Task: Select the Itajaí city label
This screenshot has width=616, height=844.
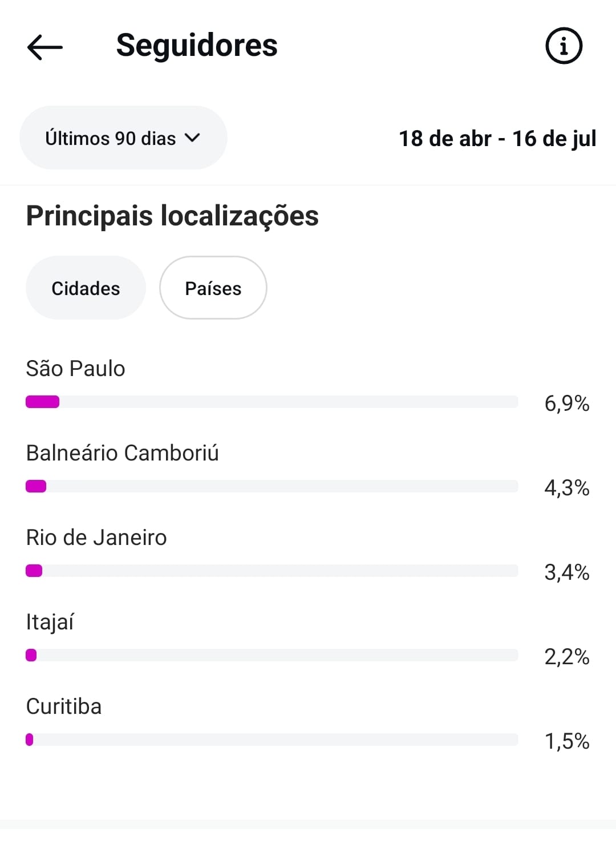Action: pos(50,622)
